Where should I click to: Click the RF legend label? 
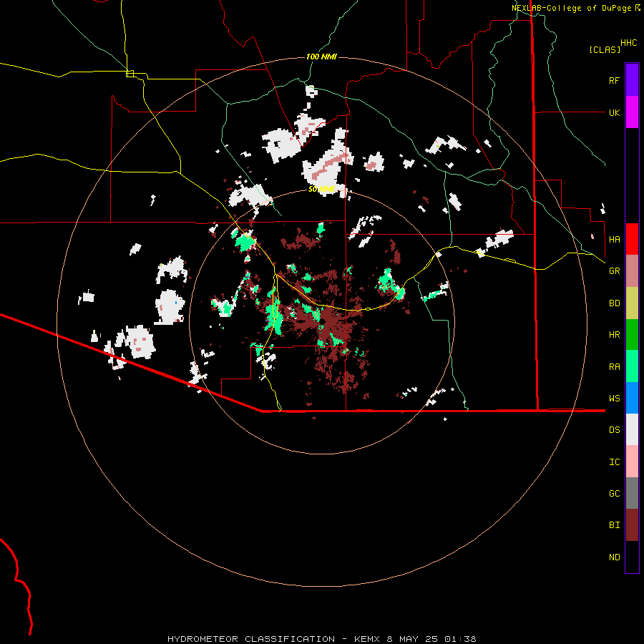coord(614,80)
